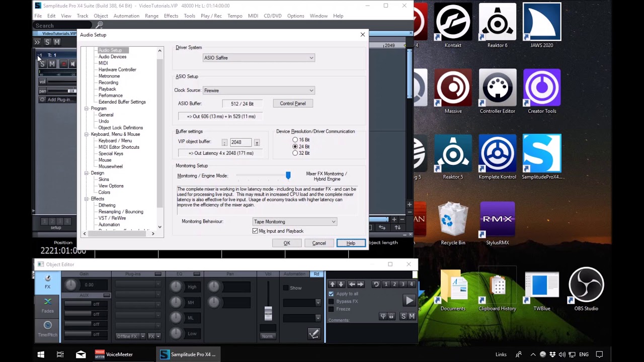The height and width of the screenshot is (362, 644).
Task: Open the Clock Source Firewire dropdown
Action: coord(259,90)
